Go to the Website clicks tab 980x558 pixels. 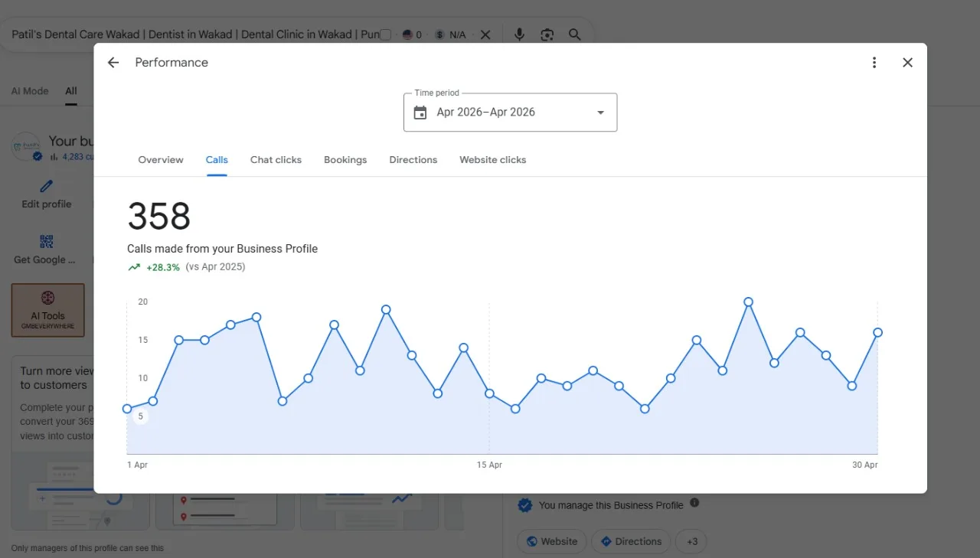click(x=493, y=160)
